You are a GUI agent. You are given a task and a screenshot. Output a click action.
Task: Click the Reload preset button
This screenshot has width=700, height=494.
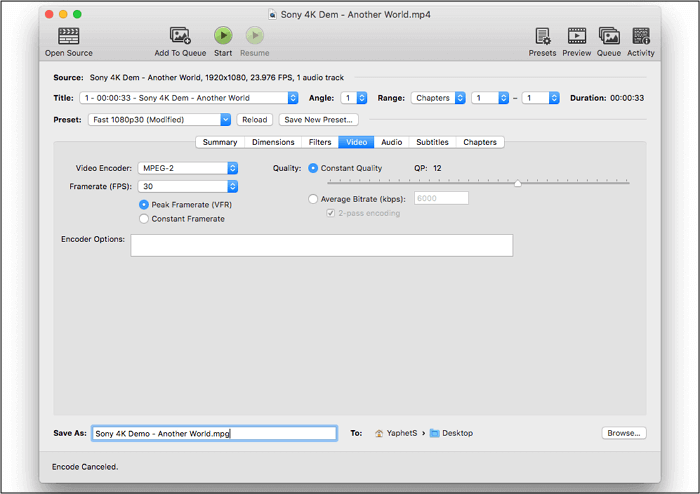point(254,120)
